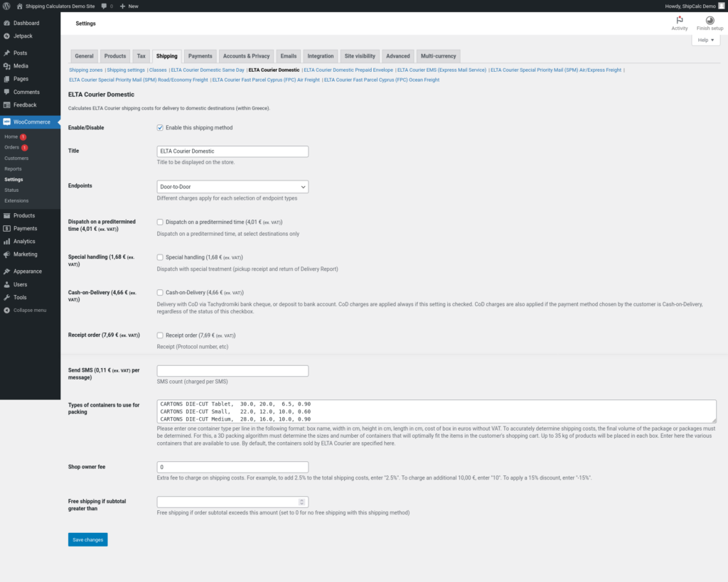
Task: Click the Comments icon in sidebar
Action: pos(6,92)
